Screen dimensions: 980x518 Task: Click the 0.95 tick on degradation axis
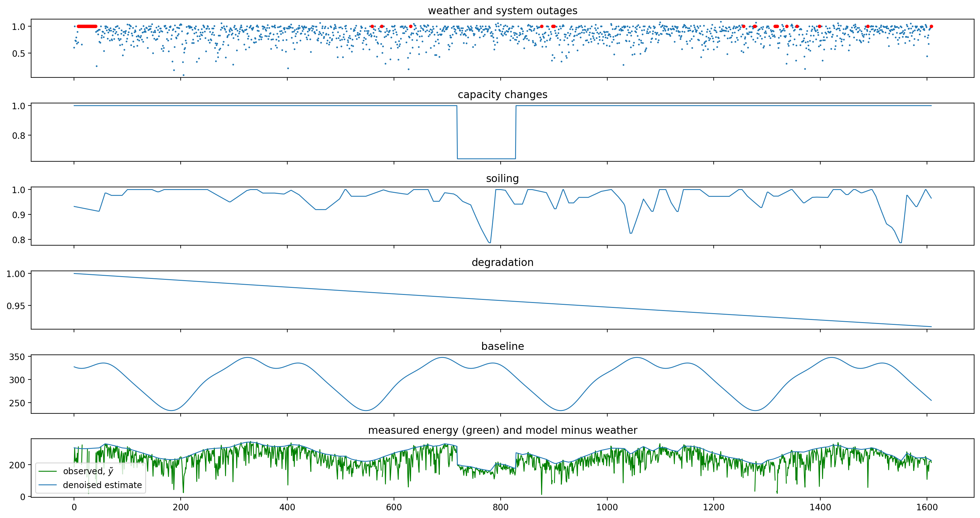(x=16, y=306)
